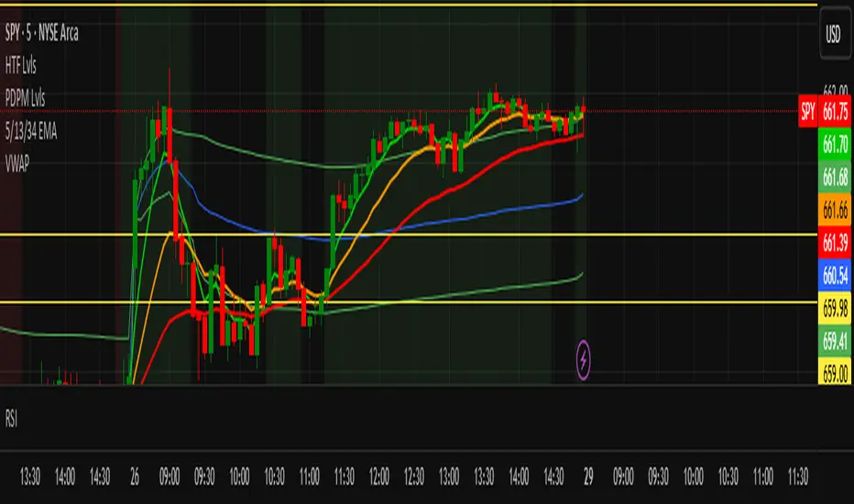Click the 13:00 label on time axis
Screen dimensions: 854x504
[x=449, y=477]
